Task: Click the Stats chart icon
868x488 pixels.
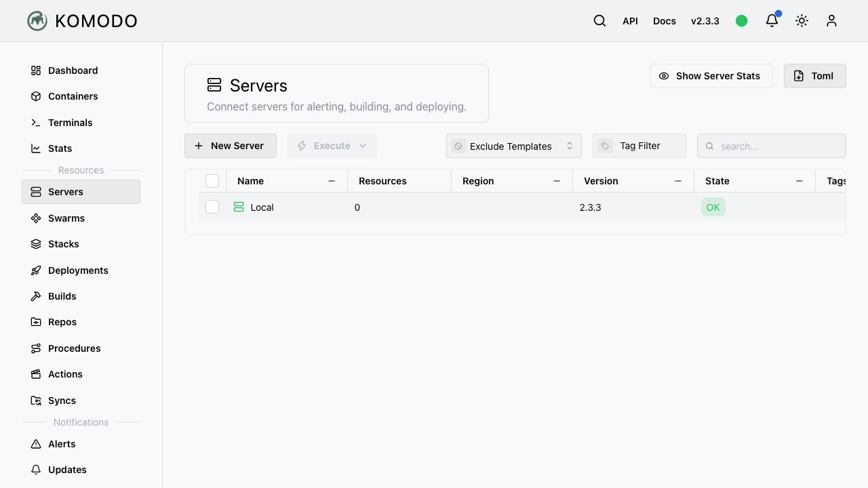Action: 36,148
